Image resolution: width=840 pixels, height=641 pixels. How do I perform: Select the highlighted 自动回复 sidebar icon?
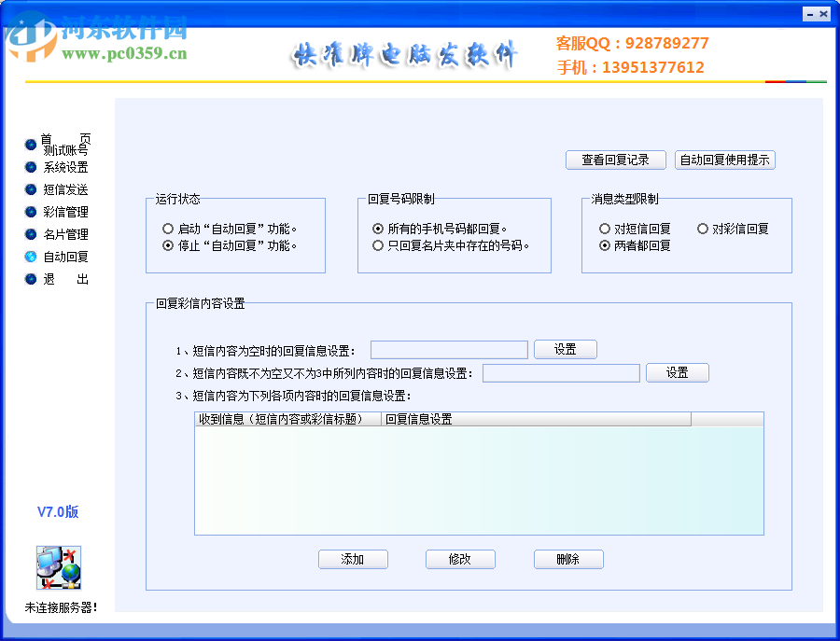coord(31,256)
